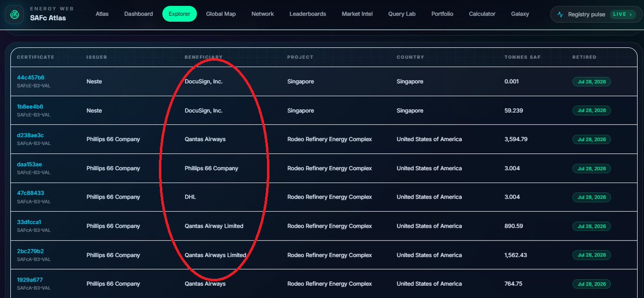Screen dimensions: 644x298
Task: Click Neste issuer in row 44c457b6
Action: 94,82
